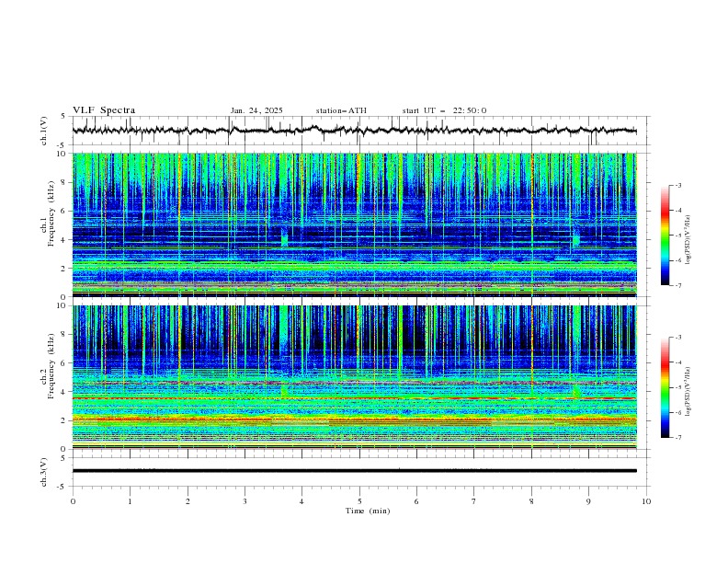Select the ch.2 "Frequency (kHz)" axis label
The height and width of the screenshot is (563, 728).
[x=51, y=366]
